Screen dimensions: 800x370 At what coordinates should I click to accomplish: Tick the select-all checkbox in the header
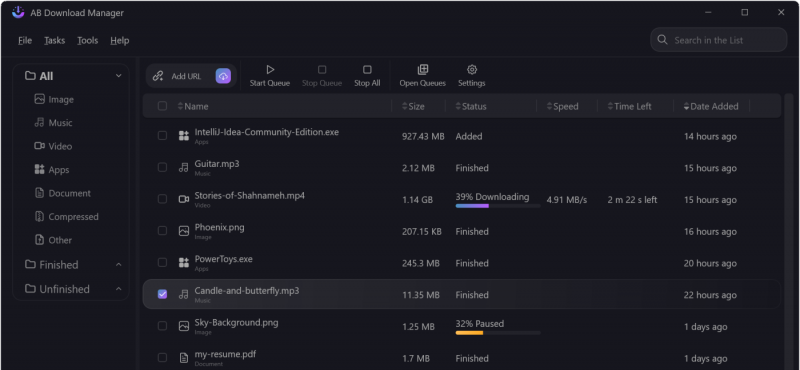[162, 106]
